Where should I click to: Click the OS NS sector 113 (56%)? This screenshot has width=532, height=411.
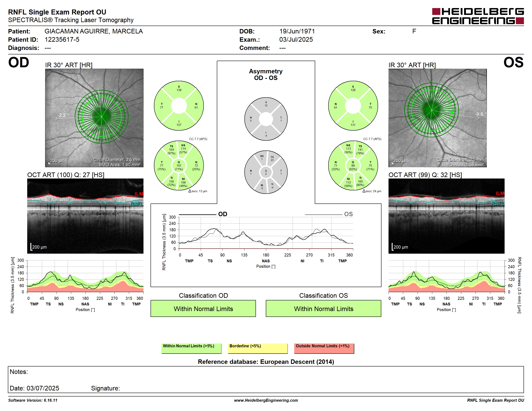[348, 149]
